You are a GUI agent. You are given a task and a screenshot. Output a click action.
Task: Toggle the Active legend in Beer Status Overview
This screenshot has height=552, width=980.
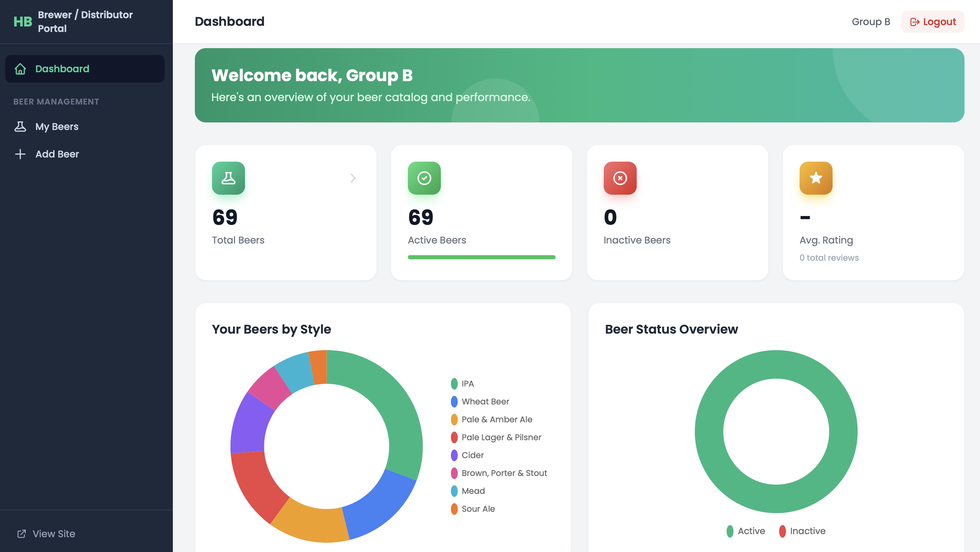pyautogui.click(x=746, y=531)
